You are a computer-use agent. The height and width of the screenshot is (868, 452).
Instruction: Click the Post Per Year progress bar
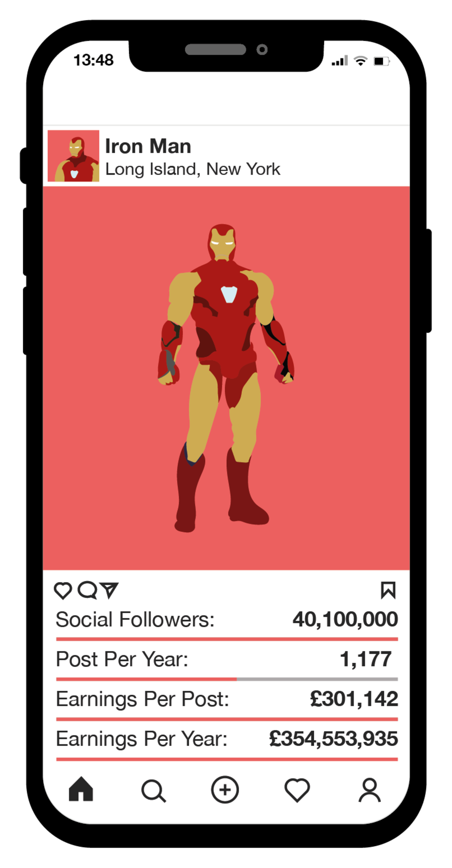click(x=227, y=679)
